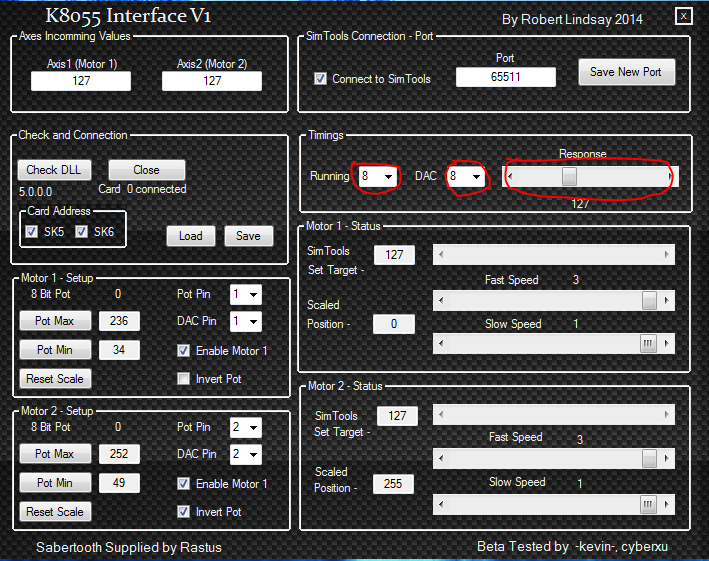Click Motor 1 Fast Speed right arrow

[667, 301]
